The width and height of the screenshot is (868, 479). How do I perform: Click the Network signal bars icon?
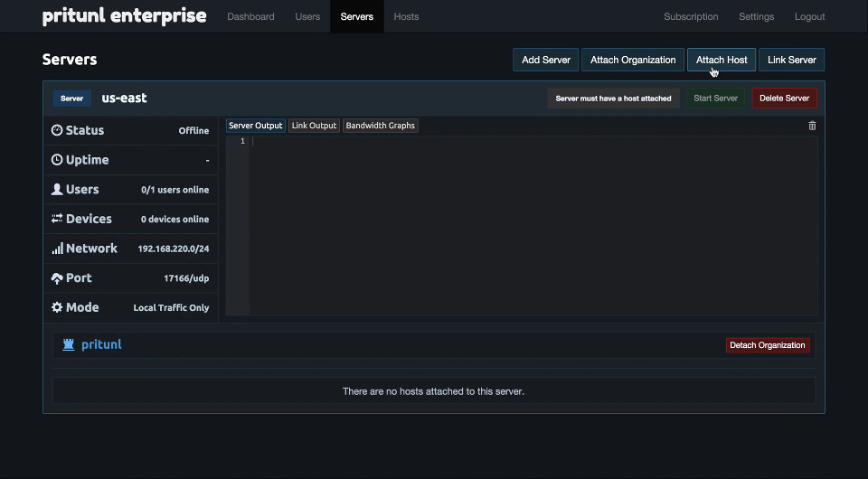click(x=57, y=249)
